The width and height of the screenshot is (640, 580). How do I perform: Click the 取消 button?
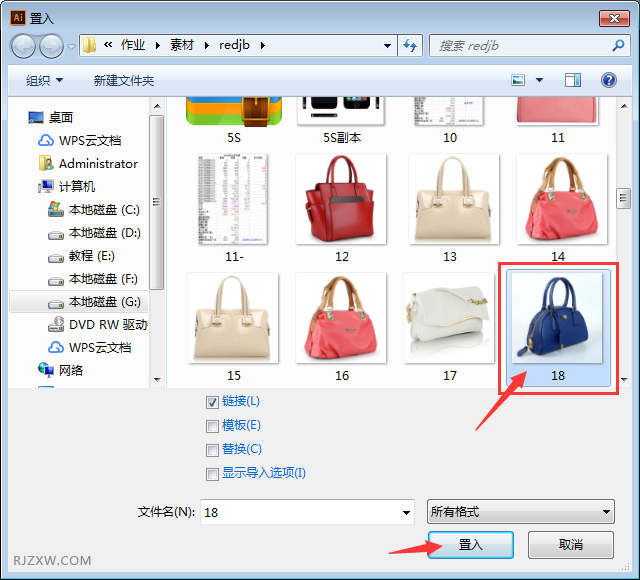tap(571, 544)
